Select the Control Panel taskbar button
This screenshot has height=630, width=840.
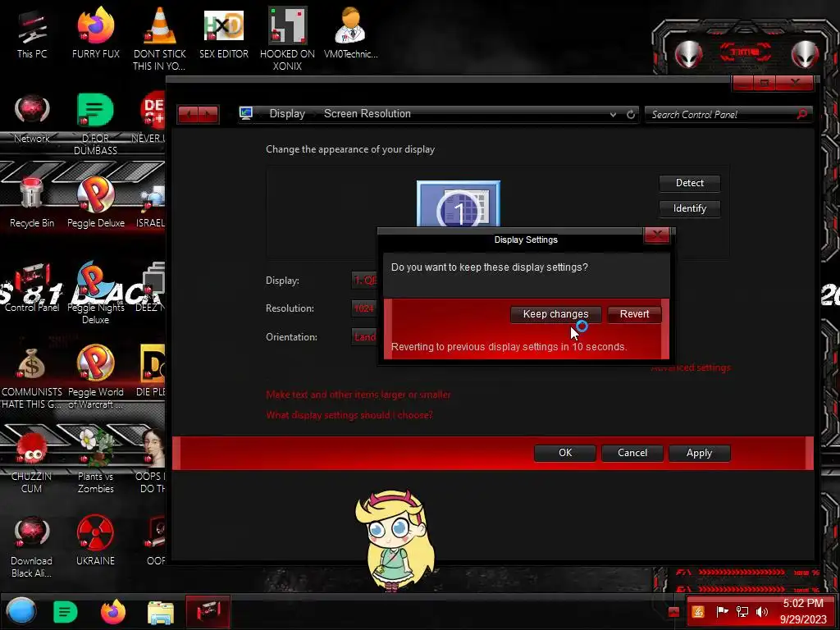click(208, 611)
